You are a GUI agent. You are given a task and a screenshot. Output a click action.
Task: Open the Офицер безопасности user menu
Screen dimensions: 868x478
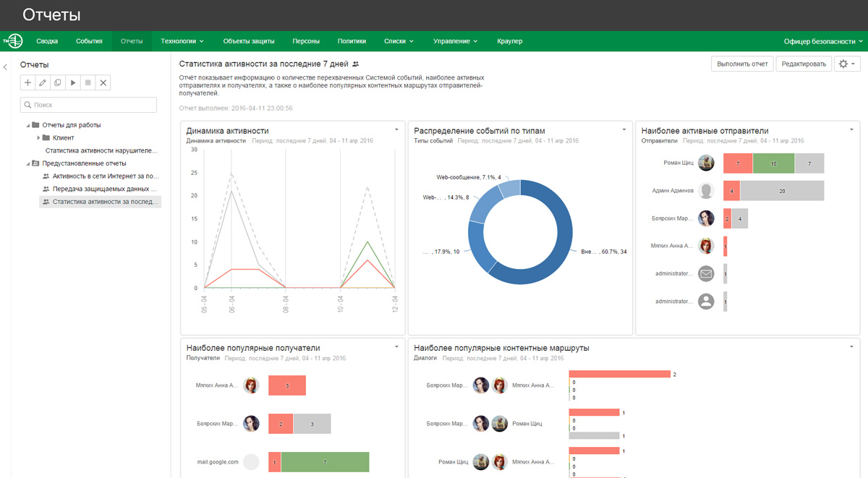pyautogui.click(x=823, y=41)
